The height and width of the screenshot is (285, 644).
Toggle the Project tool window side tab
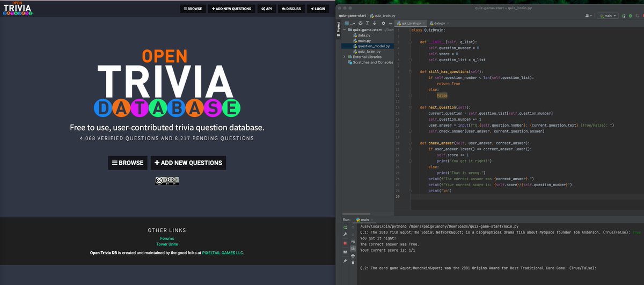[x=339, y=29]
